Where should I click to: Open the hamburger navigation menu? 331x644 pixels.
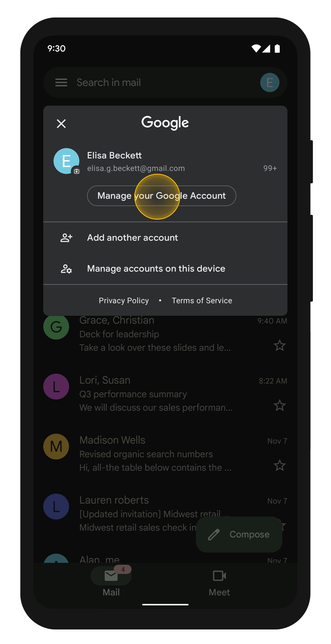[x=61, y=82]
